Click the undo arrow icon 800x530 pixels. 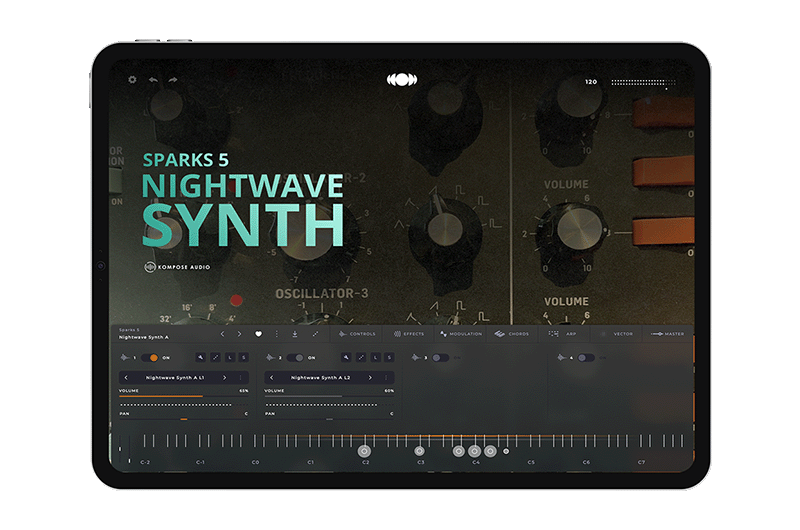pyautogui.click(x=153, y=80)
